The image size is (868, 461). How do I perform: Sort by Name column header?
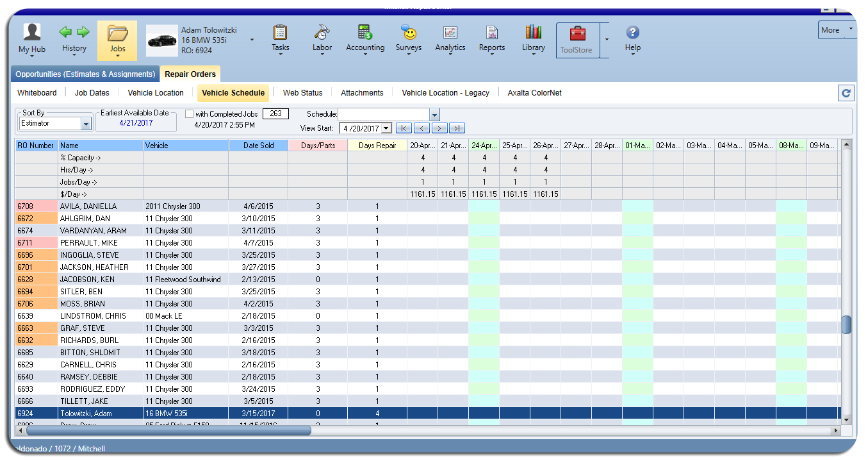pos(101,146)
